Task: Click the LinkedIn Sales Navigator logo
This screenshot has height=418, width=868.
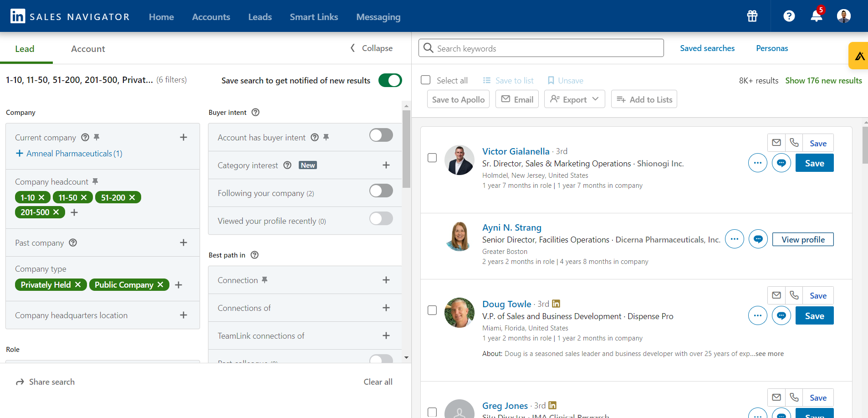Action: pyautogui.click(x=70, y=16)
